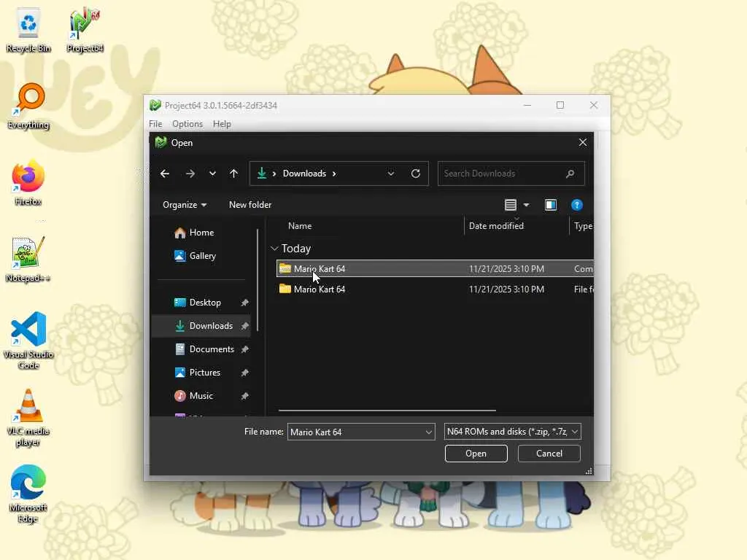The width and height of the screenshot is (747, 560).
Task: Open the File name history dropdown
Action: [429, 432]
